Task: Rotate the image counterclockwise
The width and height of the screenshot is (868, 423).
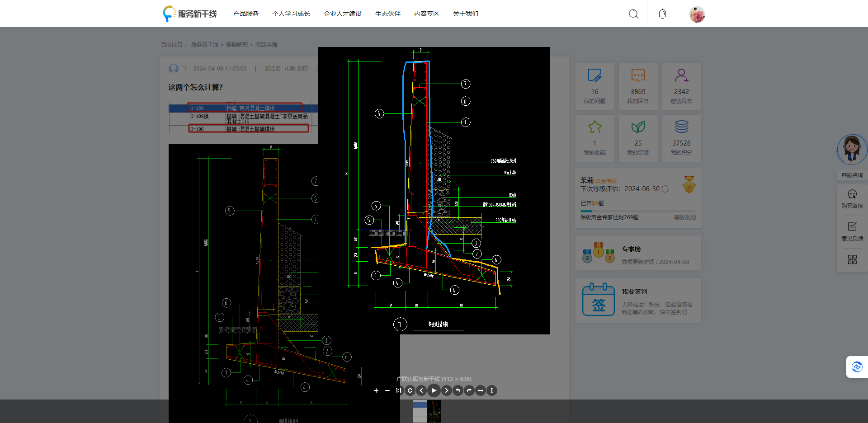Action: coord(458,390)
